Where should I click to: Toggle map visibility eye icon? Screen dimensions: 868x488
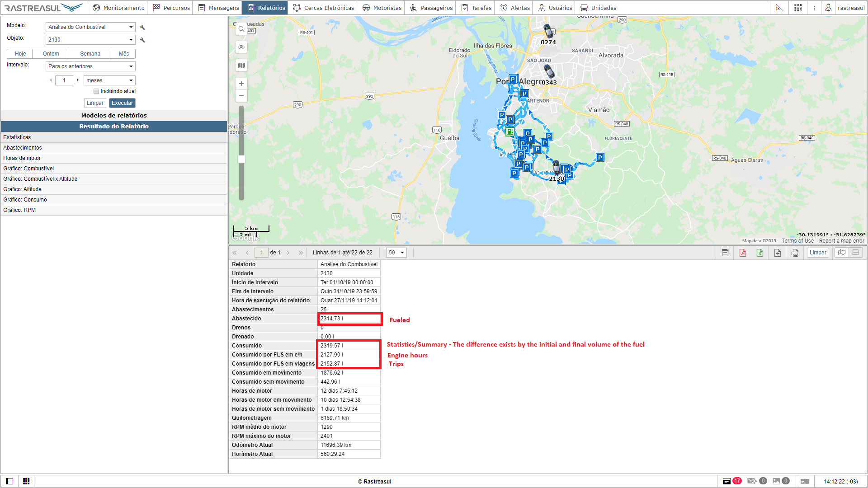point(241,47)
